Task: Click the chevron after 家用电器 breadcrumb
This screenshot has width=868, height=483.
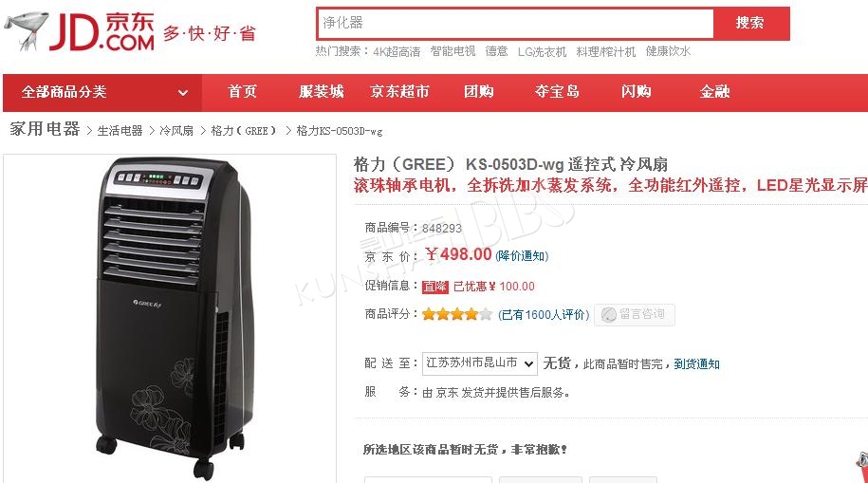Action: (89, 131)
